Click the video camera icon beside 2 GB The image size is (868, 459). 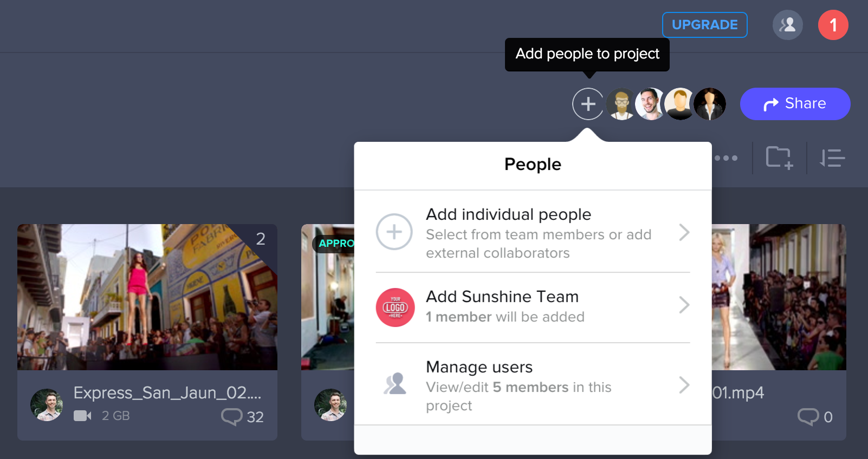click(x=82, y=416)
